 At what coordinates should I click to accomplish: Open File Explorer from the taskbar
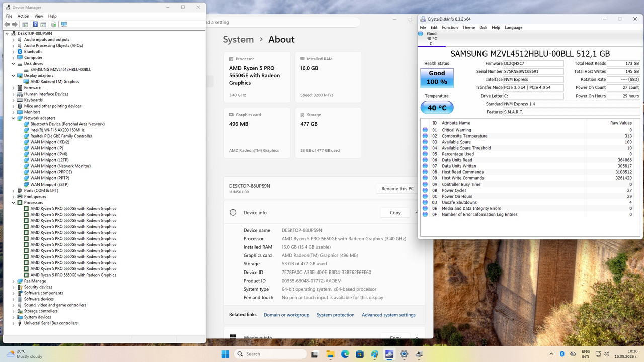(x=330, y=354)
